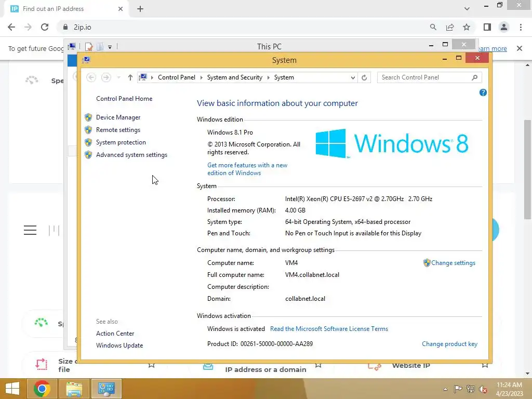Image resolution: width=532 pixels, height=399 pixels.
Task: Open Advanced system settings
Action: [131, 155]
